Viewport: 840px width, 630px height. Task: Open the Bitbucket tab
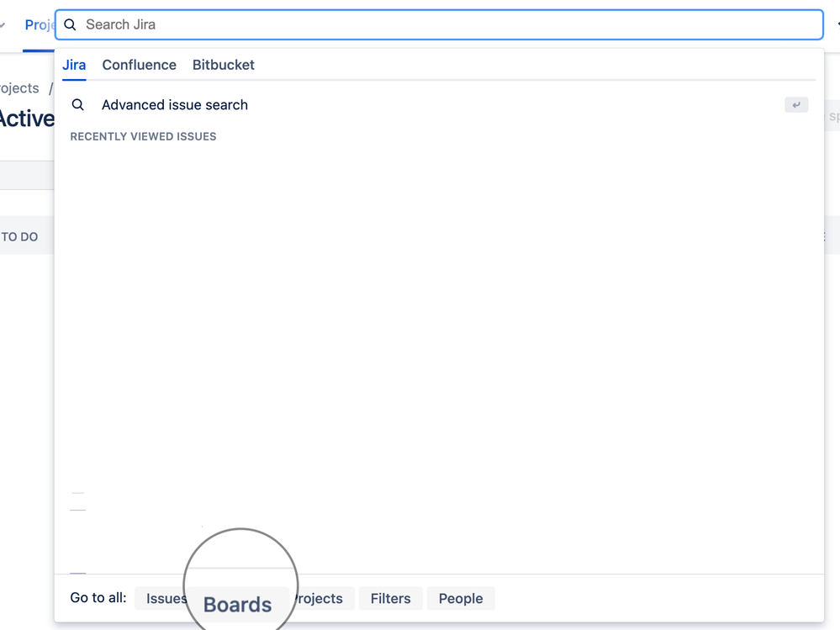coord(224,65)
